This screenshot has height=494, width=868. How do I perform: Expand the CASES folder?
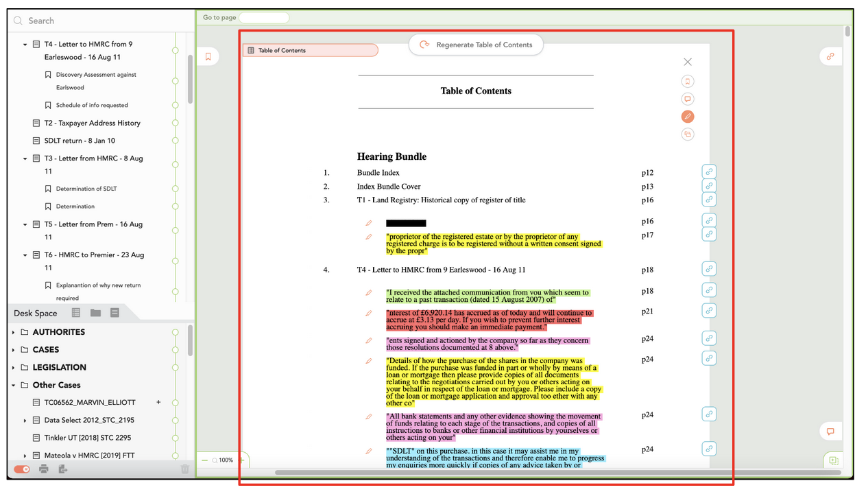tap(14, 350)
